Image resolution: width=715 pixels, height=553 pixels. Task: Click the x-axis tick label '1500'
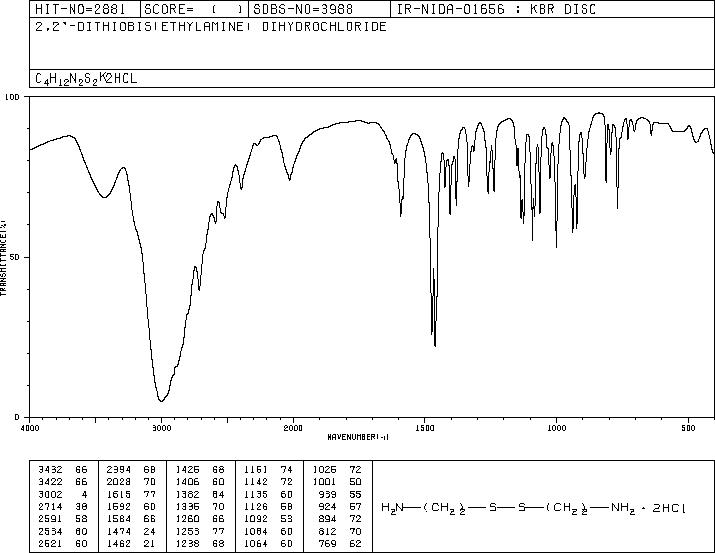click(425, 428)
